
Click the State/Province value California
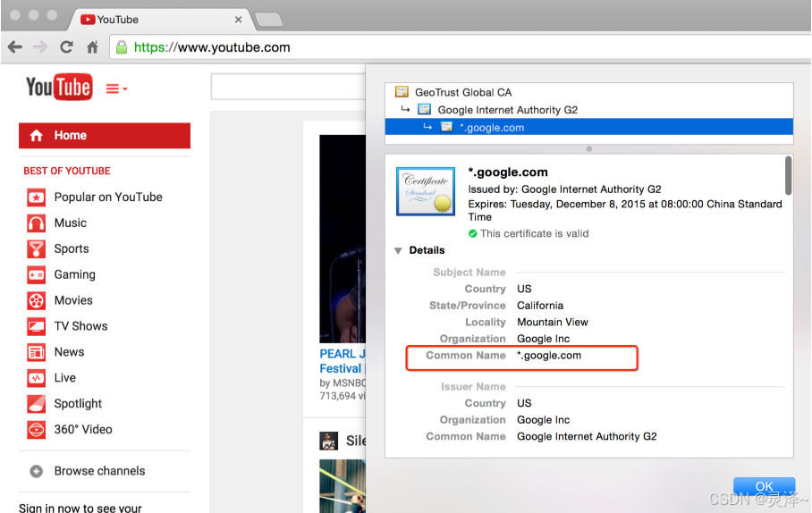pyautogui.click(x=540, y=306)
